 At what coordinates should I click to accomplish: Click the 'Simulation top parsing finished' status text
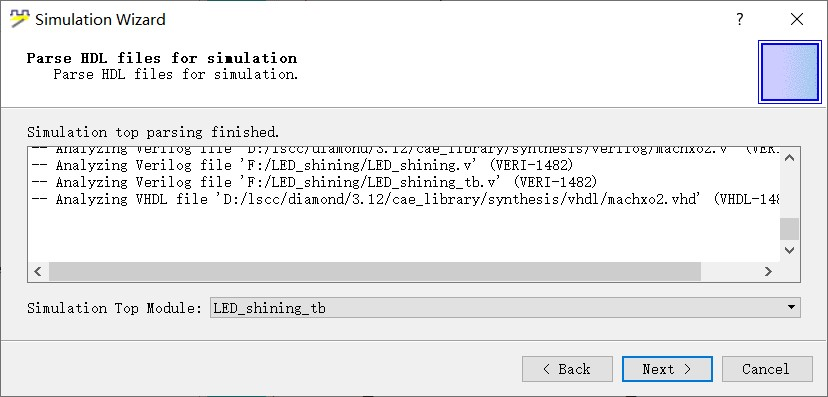coord(153,131)
